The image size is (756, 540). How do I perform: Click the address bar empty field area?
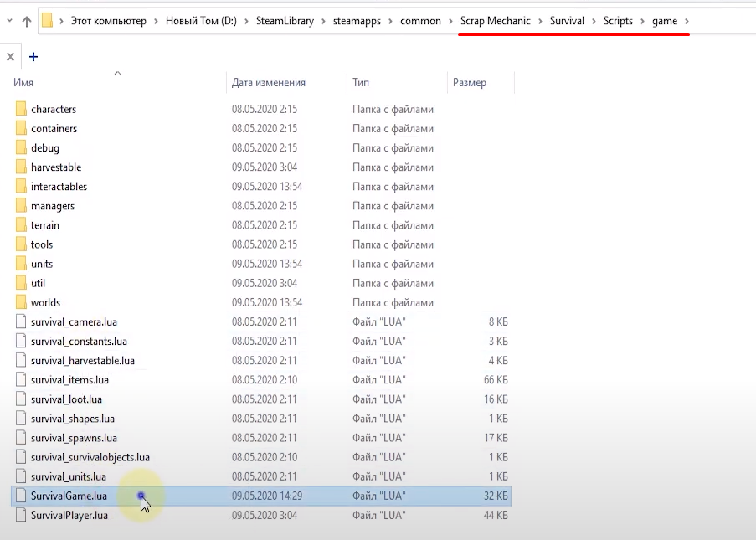click(x=723, y=21)
